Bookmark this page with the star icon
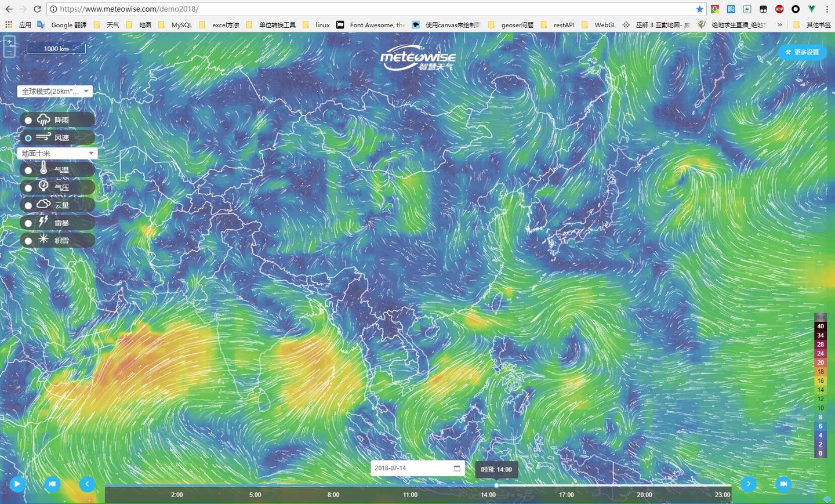 click(699, 9)
